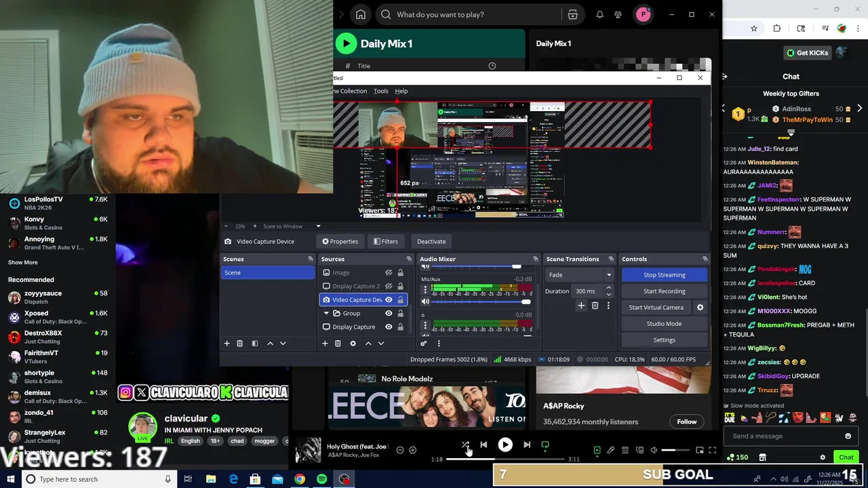Open source properties gear in Sources panel
868x488 pixels.
(353, 344)
